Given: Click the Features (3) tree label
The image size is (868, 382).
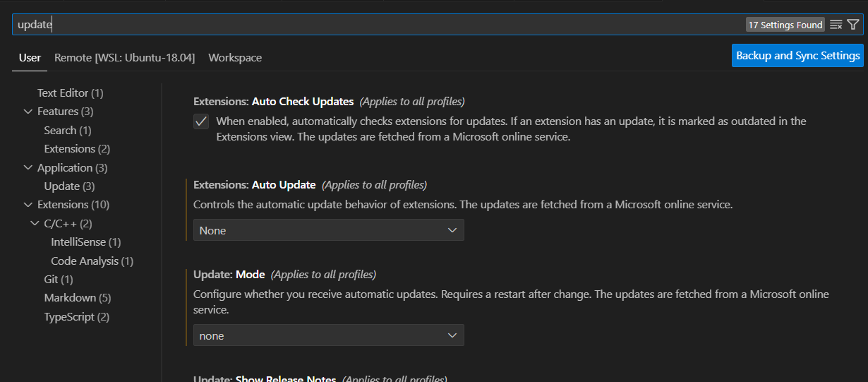Looking at the screenshot, I should [x=66, y=112].
